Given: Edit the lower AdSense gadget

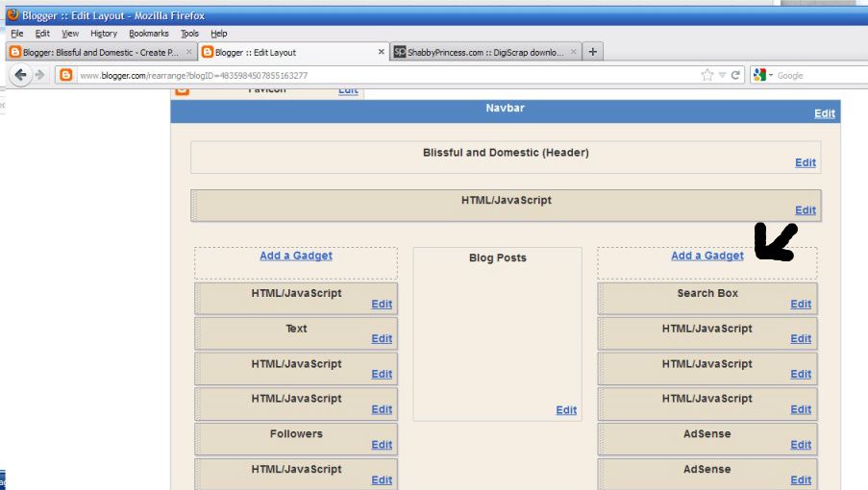Looking at the screenshot, I should coord(801,480).
